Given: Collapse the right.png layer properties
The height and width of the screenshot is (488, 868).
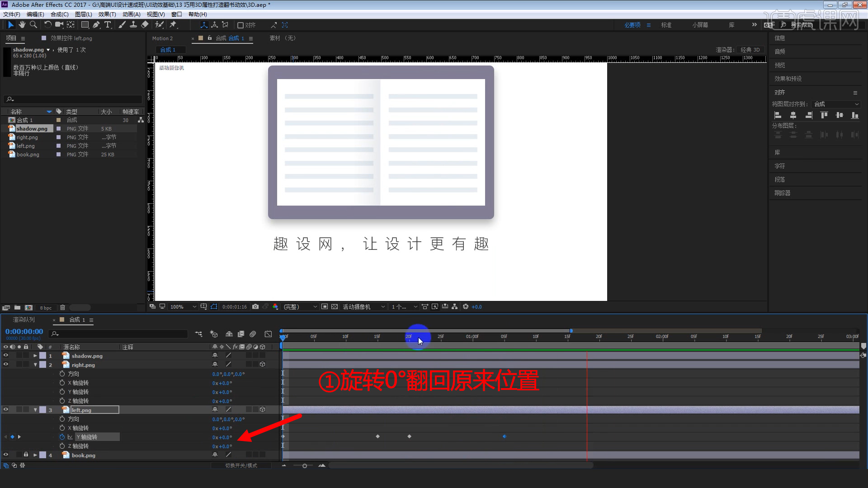Looking at the screenshot, I should pos(35,365).
